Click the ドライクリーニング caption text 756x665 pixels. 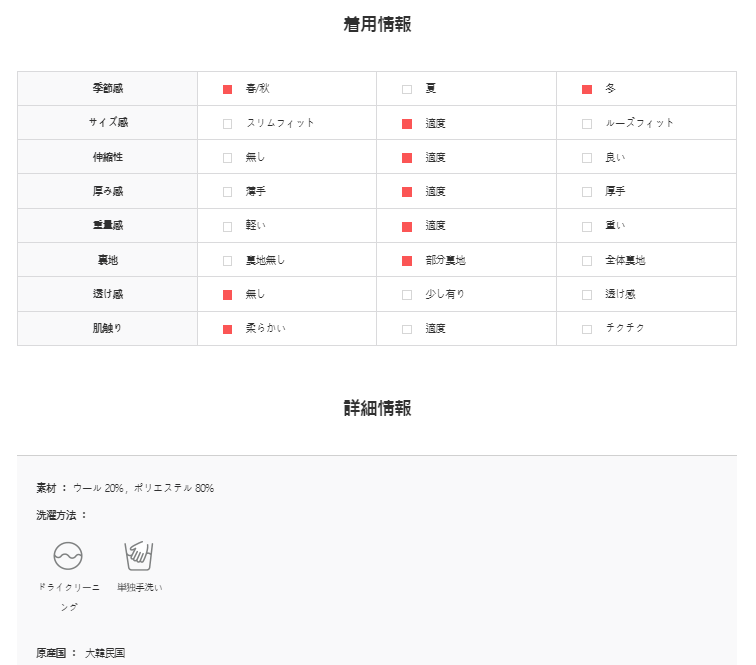click(x=69, y=597)
